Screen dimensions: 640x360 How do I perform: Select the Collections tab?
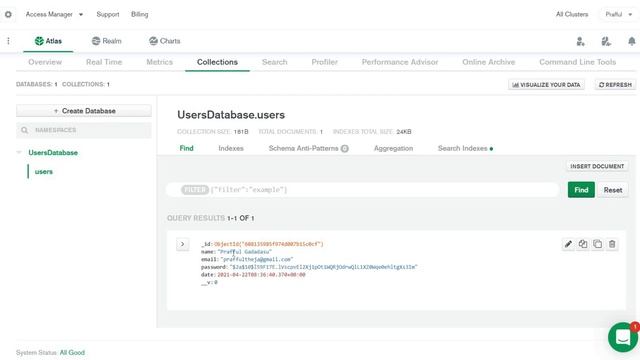click(x=217, y=62)
